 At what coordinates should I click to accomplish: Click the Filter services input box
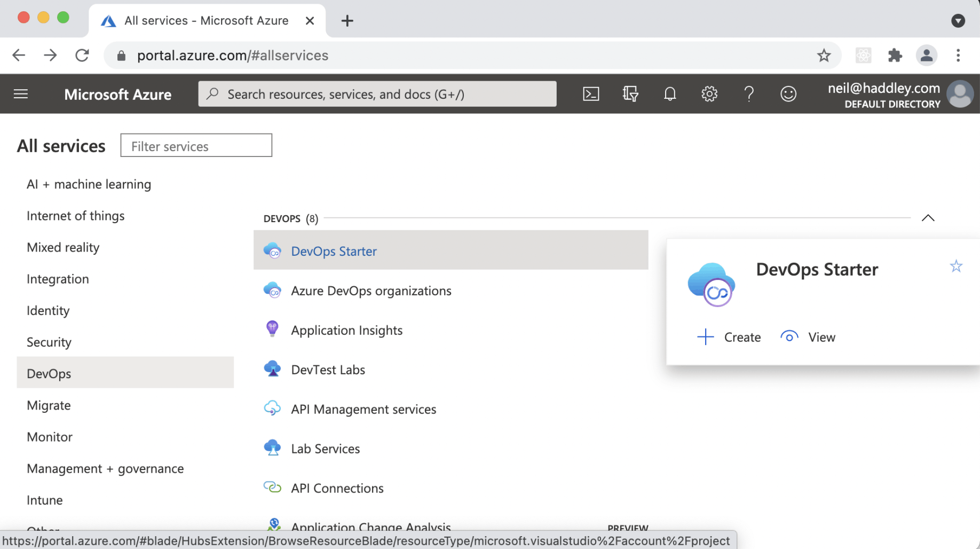pos(196,146)
